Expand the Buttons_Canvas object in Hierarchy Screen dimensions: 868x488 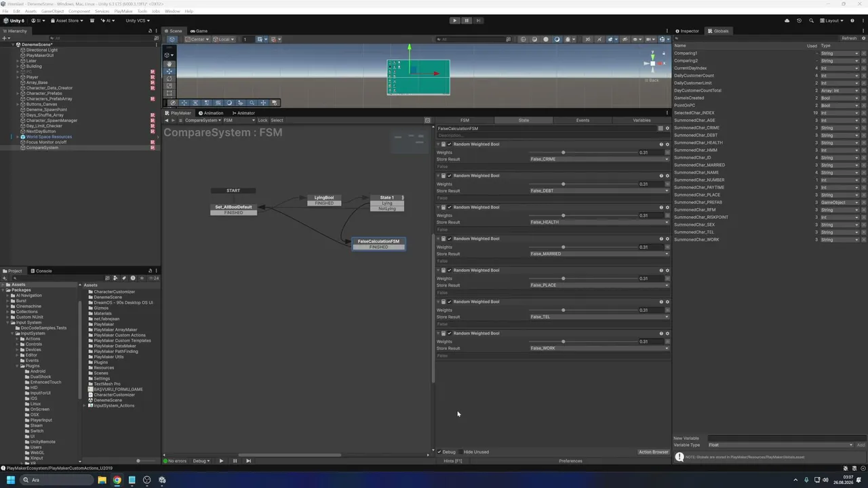click(18, 104)
